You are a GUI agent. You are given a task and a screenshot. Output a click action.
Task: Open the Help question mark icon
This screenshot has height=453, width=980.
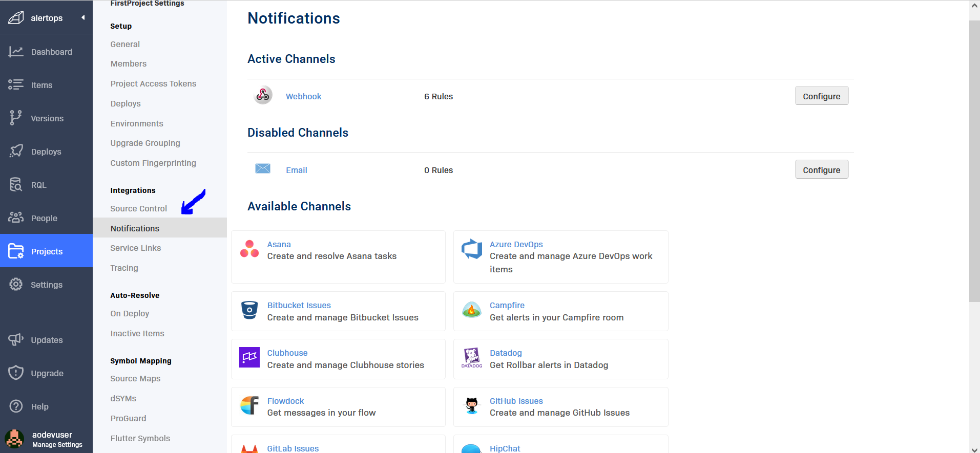point(16,406)
